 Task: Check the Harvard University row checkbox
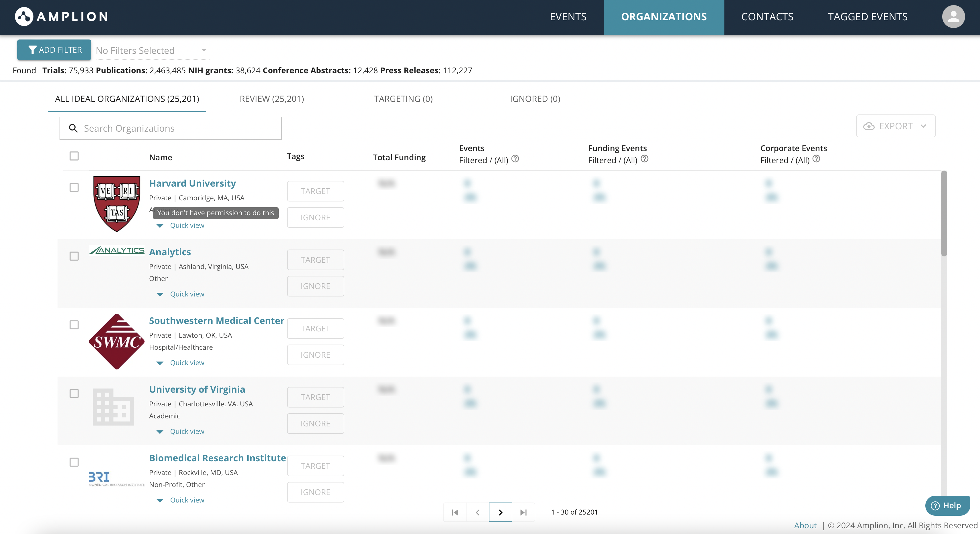click(74, 187)
